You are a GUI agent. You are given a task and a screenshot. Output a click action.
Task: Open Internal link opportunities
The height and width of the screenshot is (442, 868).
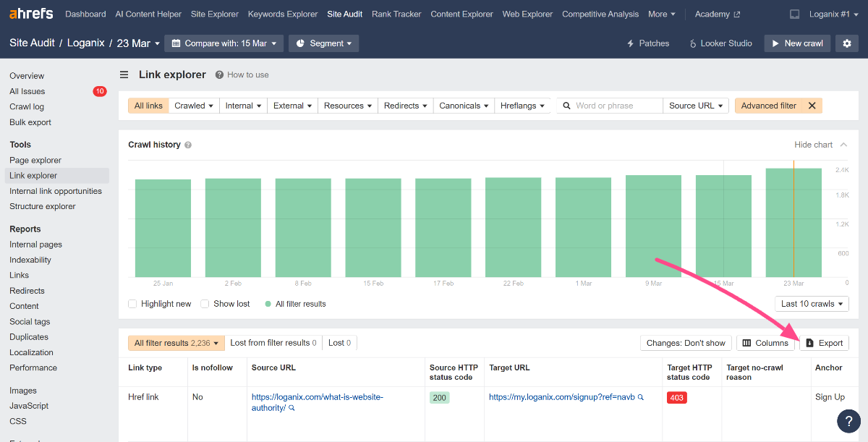(x=56, y=191)
